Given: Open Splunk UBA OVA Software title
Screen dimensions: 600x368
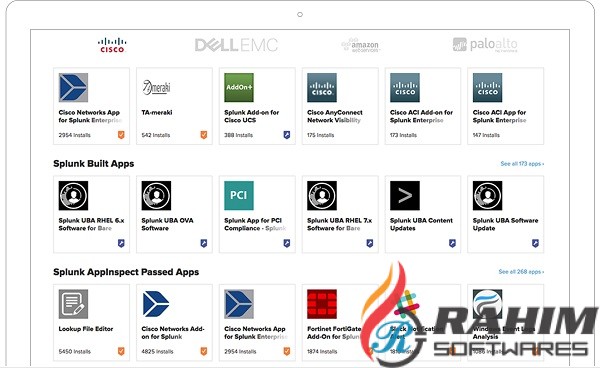Looking at the screenshot, I should click(168, 225).
